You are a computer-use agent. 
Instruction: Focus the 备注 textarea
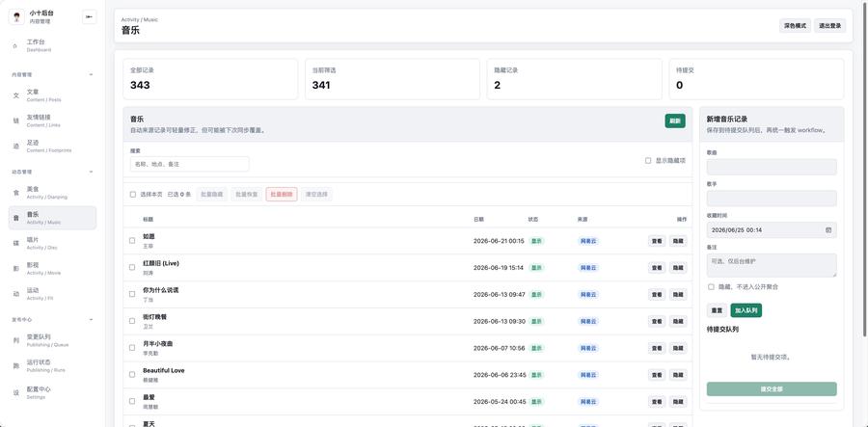coord(772,265)
